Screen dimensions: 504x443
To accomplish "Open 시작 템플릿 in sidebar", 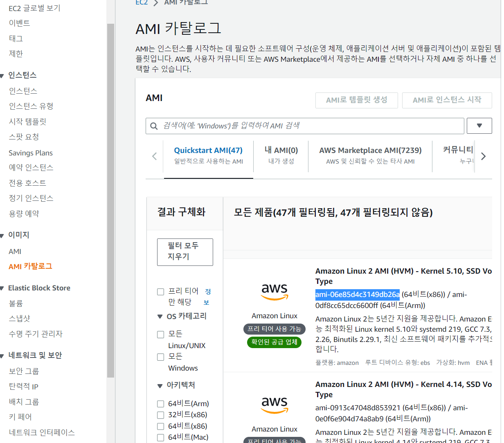I will pyautogui.click(x=27, y=121).
